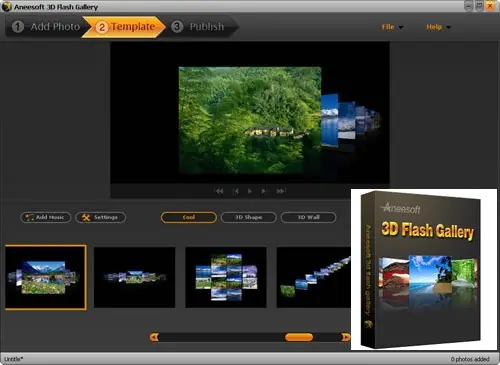The height and width of the screenshot is (365, 500).
Task: Select the 3D Shape template category
Action: click(249, 217)
